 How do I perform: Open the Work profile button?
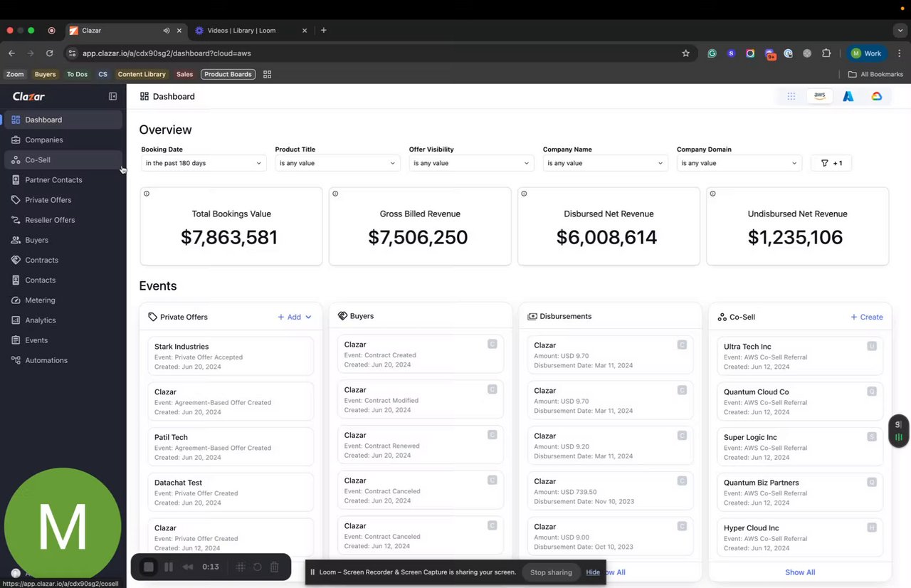[x=867, y=53]
